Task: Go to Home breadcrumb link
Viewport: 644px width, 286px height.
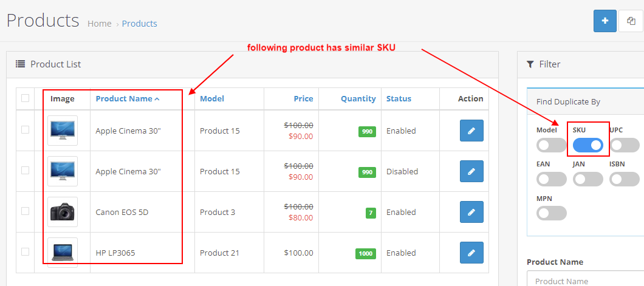Action: [100, 24]
